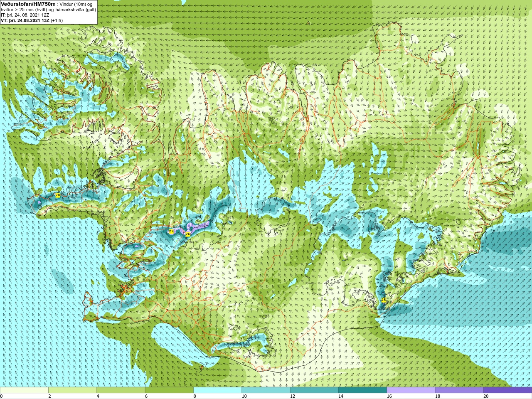Image resolution: width=532 pixels, height=399 pixels.
Task: Click the legend scale label '14'
Action: pos(341,396)
